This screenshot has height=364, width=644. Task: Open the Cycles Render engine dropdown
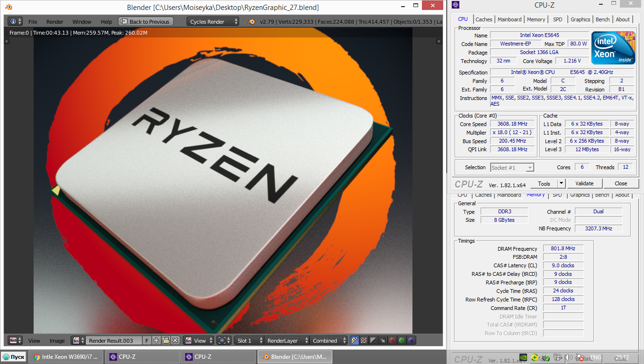tap(213, 22)
